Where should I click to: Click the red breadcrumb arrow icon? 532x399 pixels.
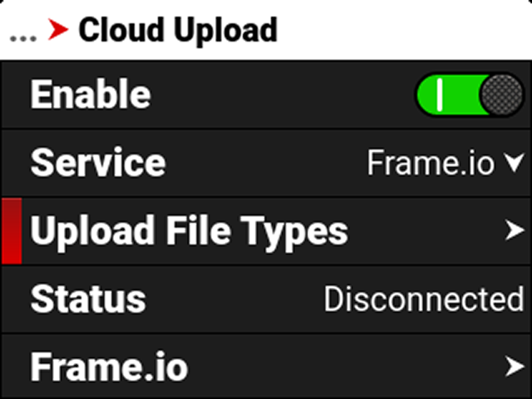tap(58, 30)
